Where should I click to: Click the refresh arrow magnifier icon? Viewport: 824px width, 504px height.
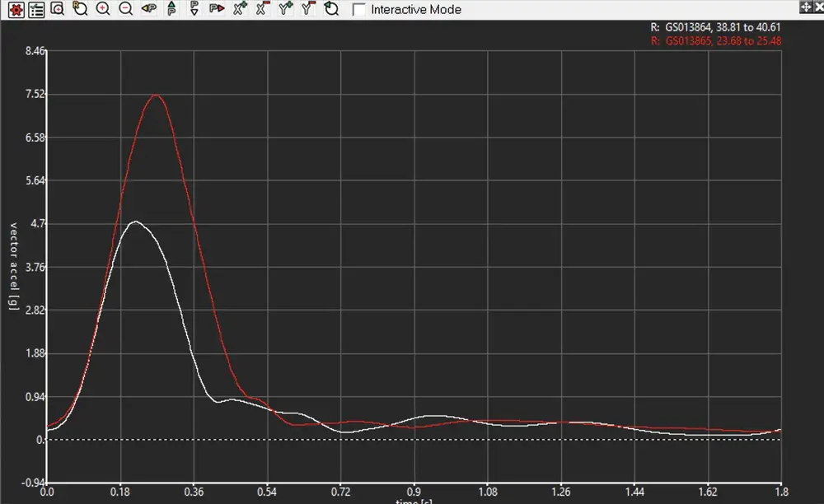pos(331,8)
